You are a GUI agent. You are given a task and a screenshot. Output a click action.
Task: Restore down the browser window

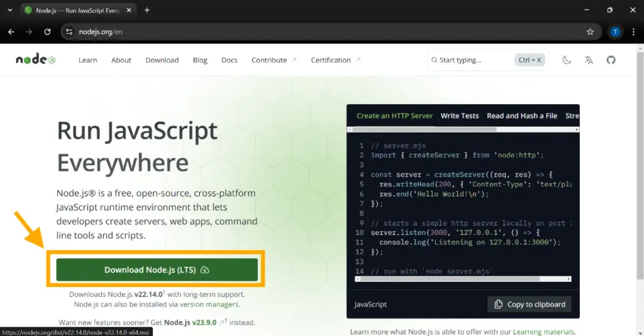609,10
